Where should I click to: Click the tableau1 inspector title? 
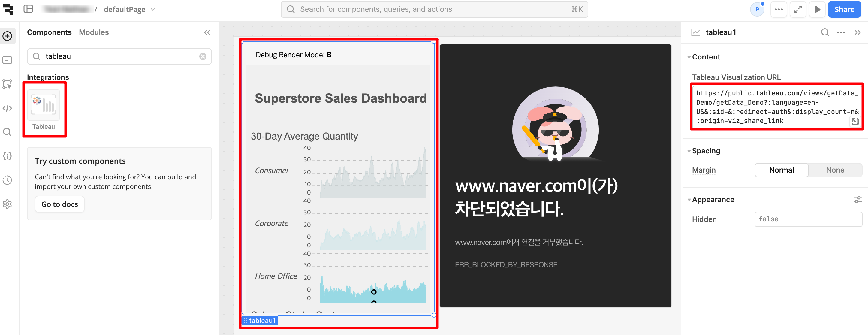coord(721,32)
